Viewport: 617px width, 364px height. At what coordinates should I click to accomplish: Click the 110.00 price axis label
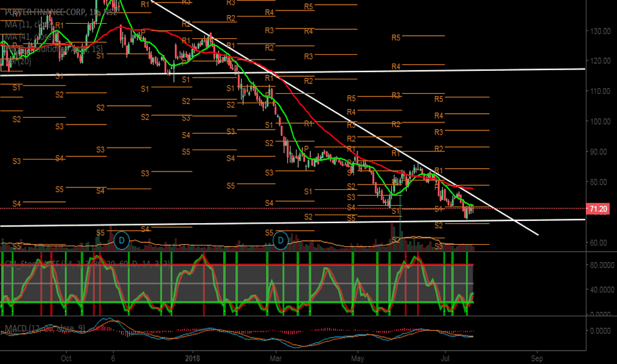[x=600, y=91]
